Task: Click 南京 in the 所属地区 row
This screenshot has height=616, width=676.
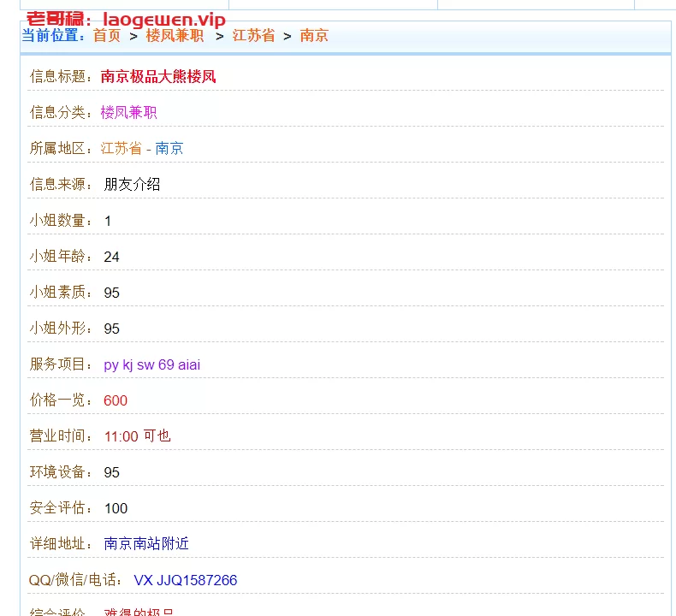Action: point(169,148)
